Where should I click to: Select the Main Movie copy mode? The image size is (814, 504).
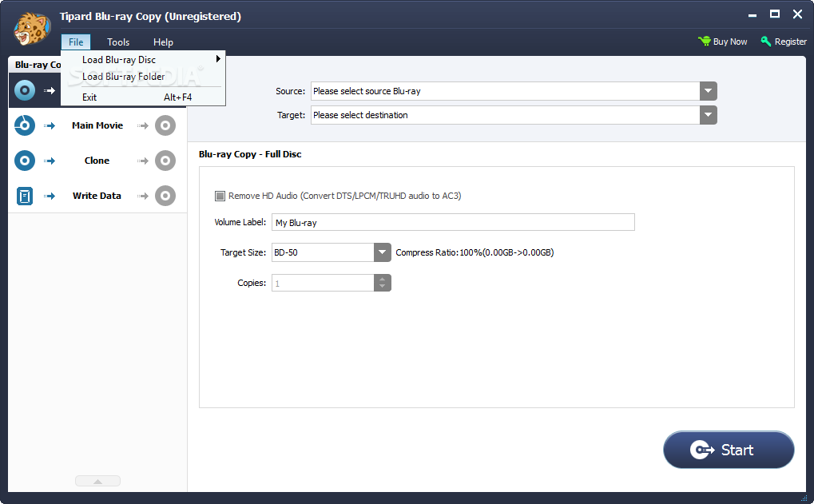click(97, 125)
